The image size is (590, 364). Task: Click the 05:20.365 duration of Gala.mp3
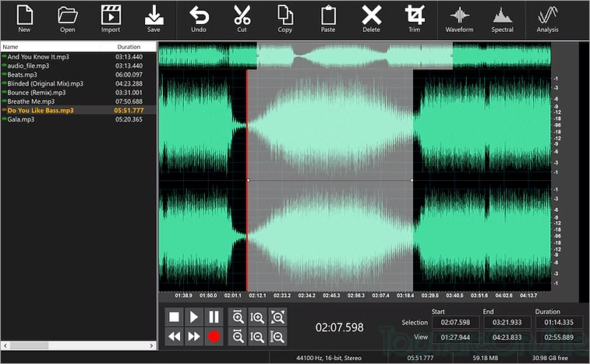(x=129, y=119)
